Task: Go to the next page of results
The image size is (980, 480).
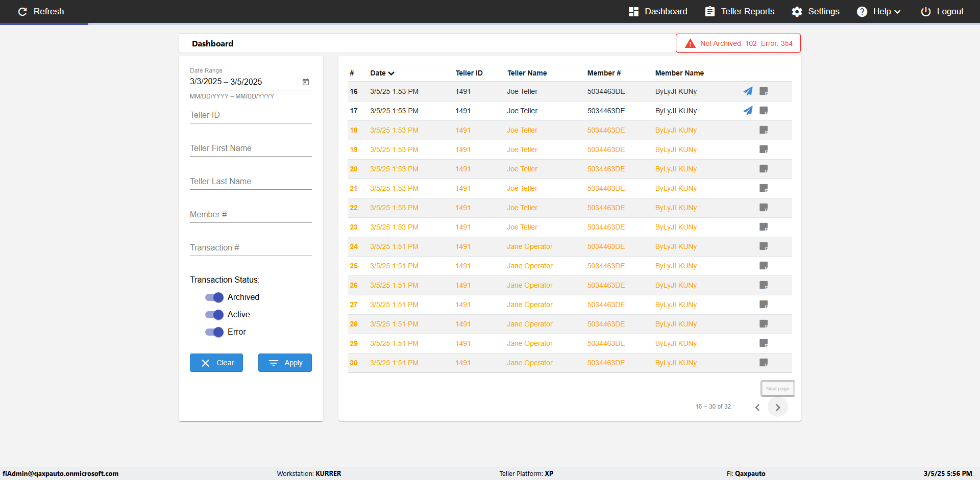Action: 777,407
